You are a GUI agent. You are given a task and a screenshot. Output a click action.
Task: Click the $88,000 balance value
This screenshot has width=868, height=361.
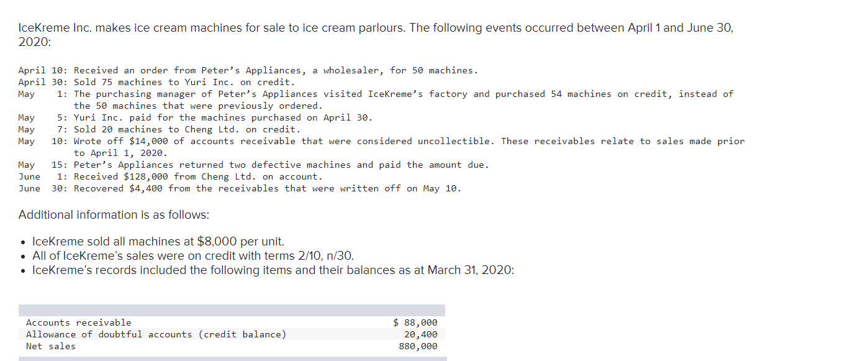click(416, 322)
